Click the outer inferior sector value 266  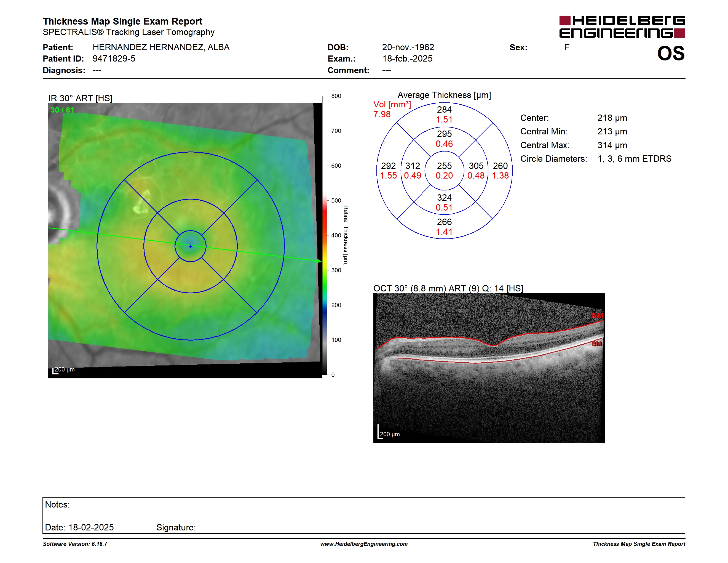point(444,222)
